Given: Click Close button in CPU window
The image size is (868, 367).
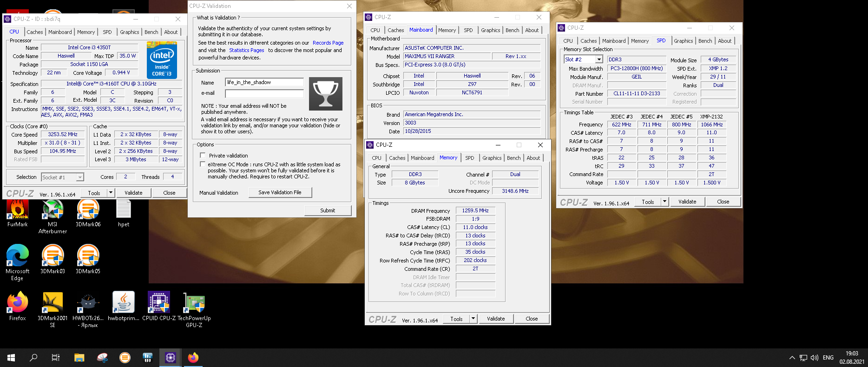Looking at the screenshot, I should coord(169,193).
